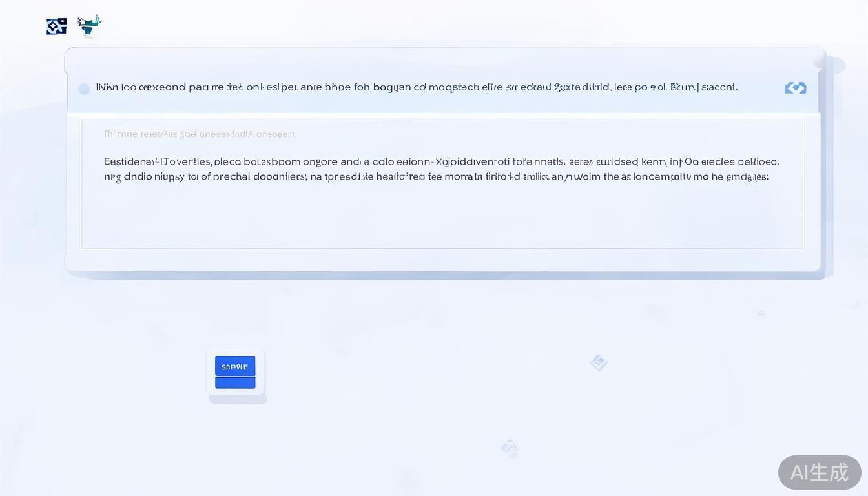Click the header line starting with "INwn"
Screen dimensions: 868x496
click(x=416, y=87)
